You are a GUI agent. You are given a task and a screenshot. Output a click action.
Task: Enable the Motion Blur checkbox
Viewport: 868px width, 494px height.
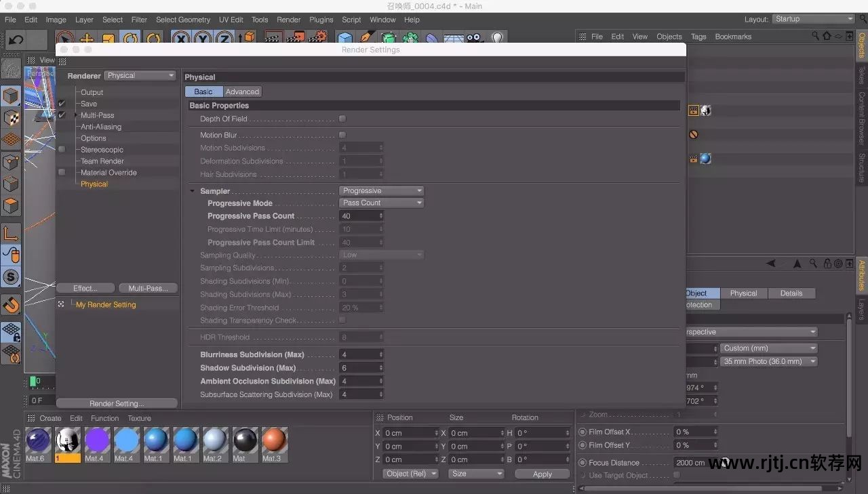342,135
